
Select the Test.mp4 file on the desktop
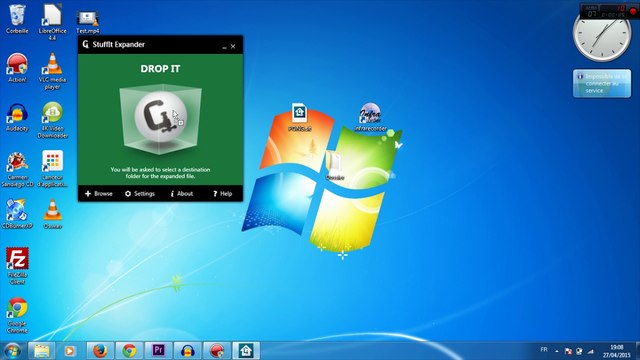[88, 22]
